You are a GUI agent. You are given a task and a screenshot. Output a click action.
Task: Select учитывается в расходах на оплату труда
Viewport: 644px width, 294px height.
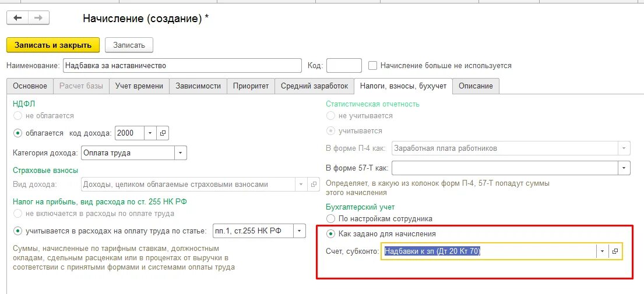point(17,231)
